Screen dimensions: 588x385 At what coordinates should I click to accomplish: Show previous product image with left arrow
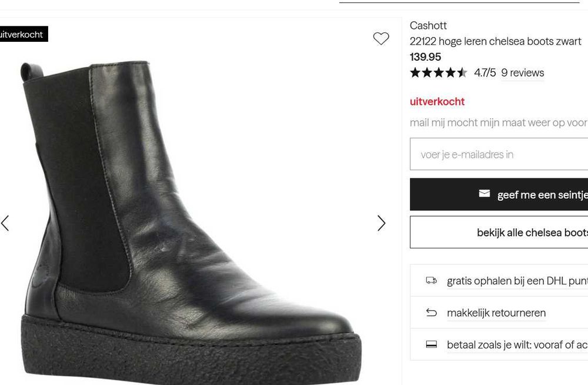pos(5,223)
